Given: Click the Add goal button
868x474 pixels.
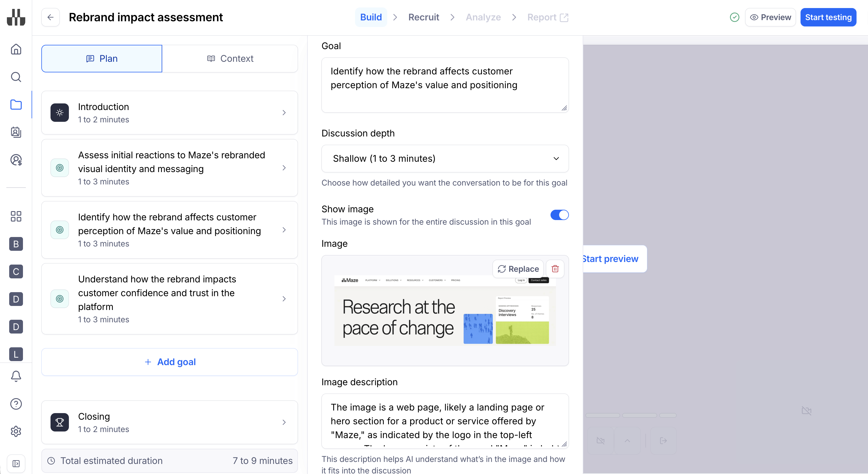Looking at the screenshot, I should [169, 362].
